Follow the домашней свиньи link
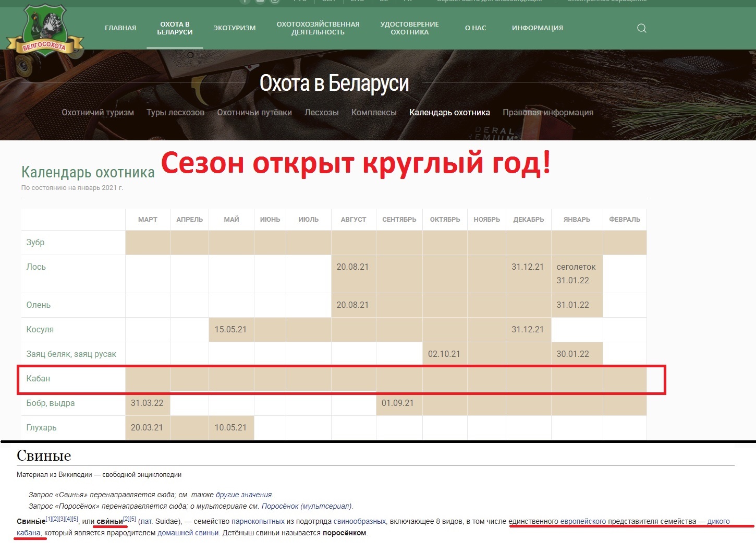Screen dimensions: 756x552 (188, 533)
